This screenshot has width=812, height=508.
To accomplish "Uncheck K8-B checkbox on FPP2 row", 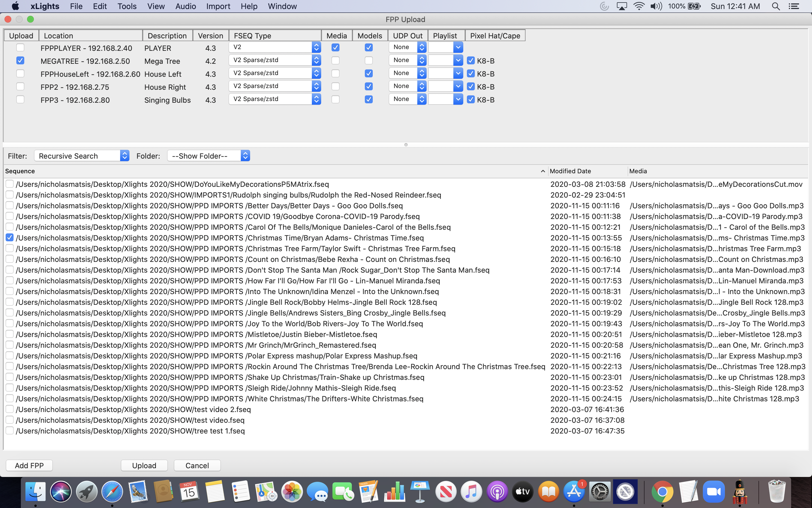I will pyautogui.click(x=471, y=86).
